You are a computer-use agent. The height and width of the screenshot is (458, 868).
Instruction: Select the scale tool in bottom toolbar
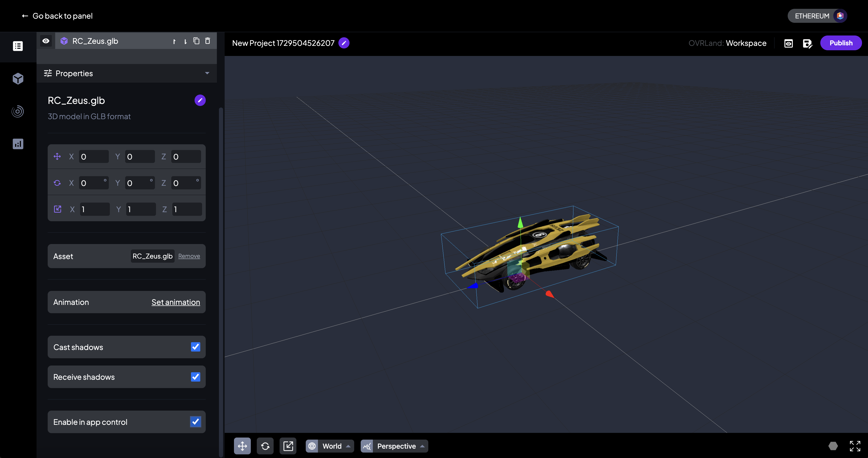point(288,446)
